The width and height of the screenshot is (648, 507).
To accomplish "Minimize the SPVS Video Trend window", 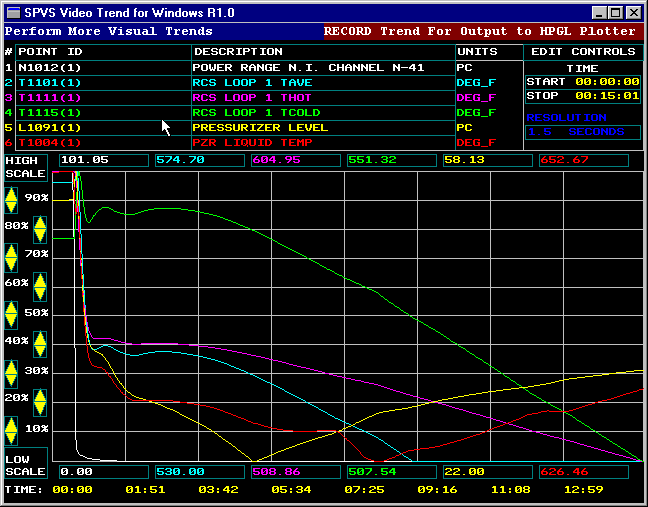I will click(x=599, y=13).
